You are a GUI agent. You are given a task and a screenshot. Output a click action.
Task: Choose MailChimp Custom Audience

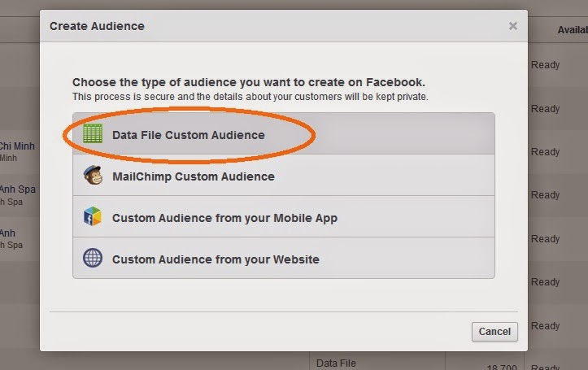284,175
